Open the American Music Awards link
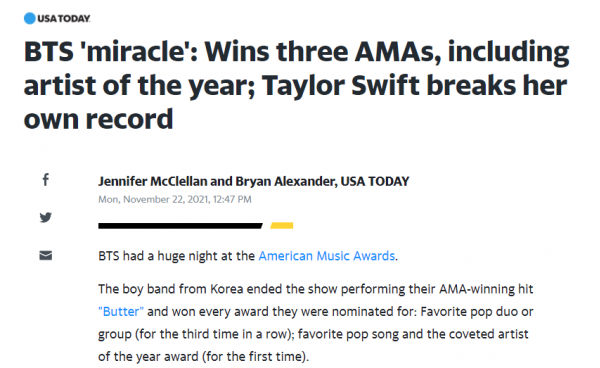This screenshot has width=600, height=368. (x=327, y=256)
